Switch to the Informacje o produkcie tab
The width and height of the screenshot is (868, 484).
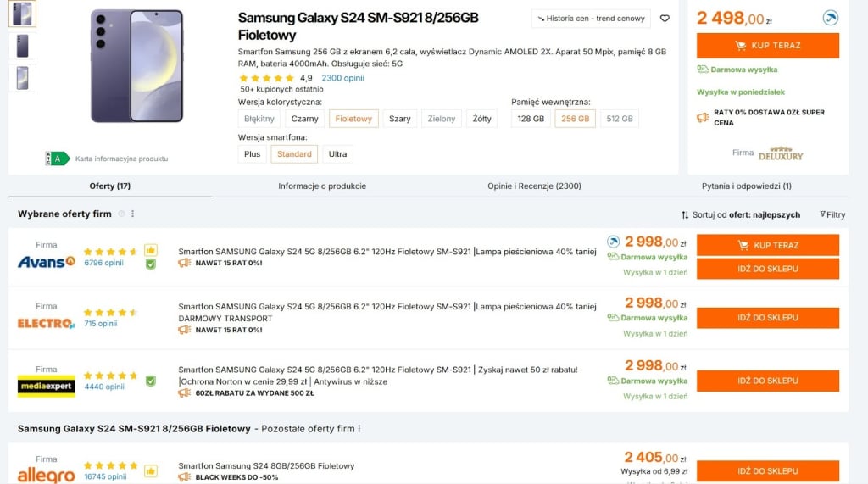pyautogui.click(x=322, y=186)
